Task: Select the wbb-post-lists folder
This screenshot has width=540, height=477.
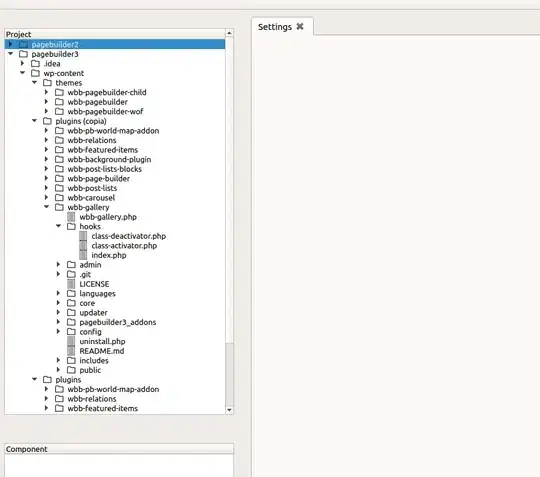Action: [x=92, y=188]
